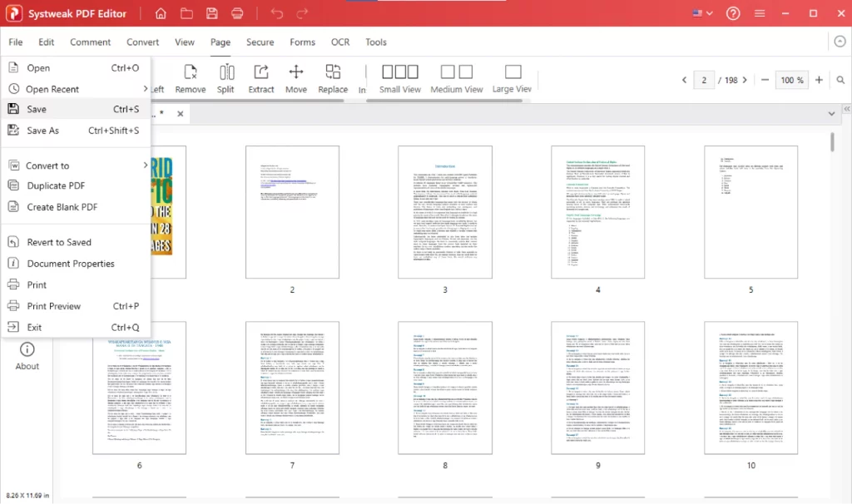Image resolution: width=852 pixels, height=504 pixels.
Task: Open the Help question mark menu
Action: 732,13
